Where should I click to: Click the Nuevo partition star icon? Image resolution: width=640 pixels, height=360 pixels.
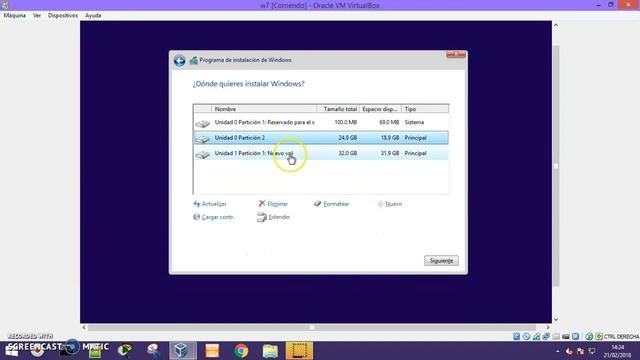tap(380, 204)
